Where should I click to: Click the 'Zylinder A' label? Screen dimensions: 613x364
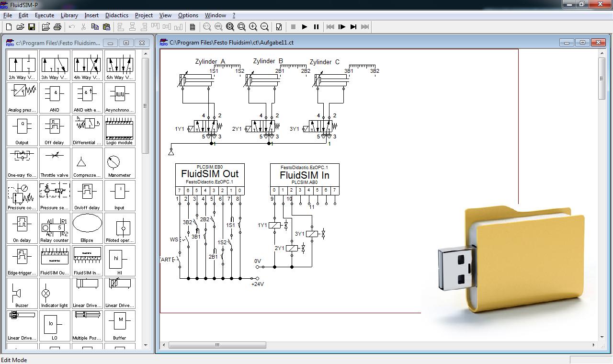[210, 61]
